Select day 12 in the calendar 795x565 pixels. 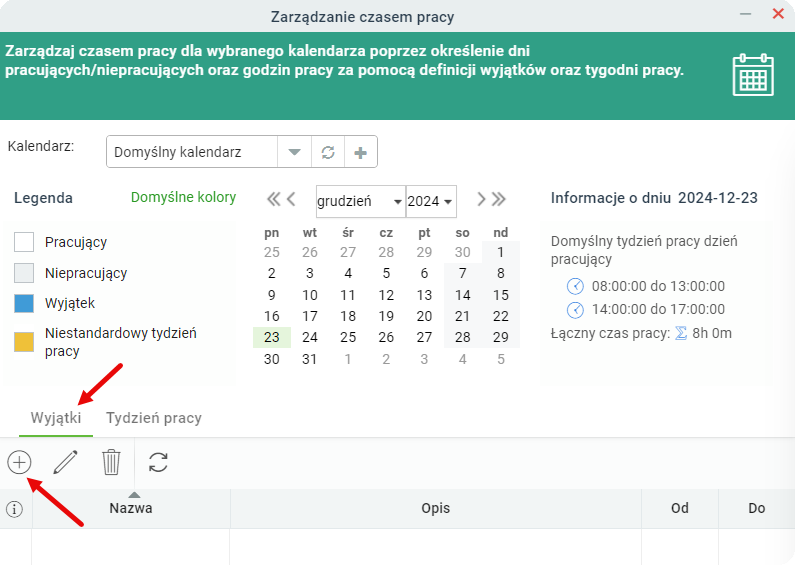386,295
